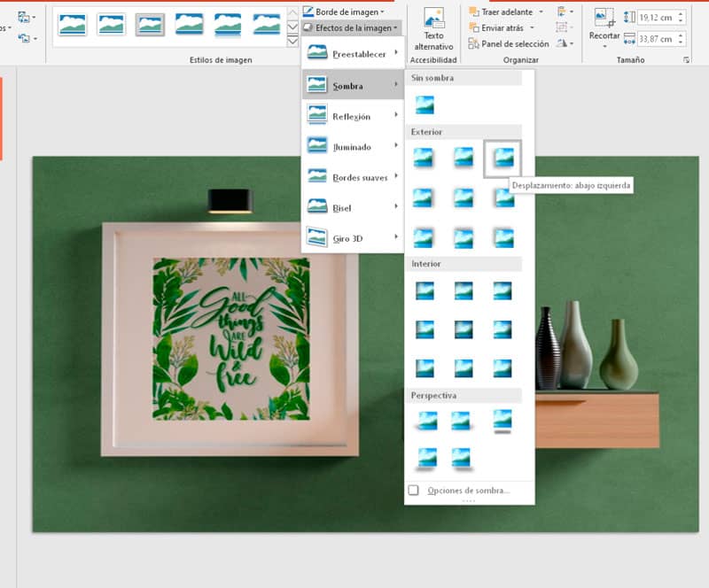Viewport: 709px width, 588px height.
Task: Move picture styles gallery down one row
Action: [x=292, y=27]
